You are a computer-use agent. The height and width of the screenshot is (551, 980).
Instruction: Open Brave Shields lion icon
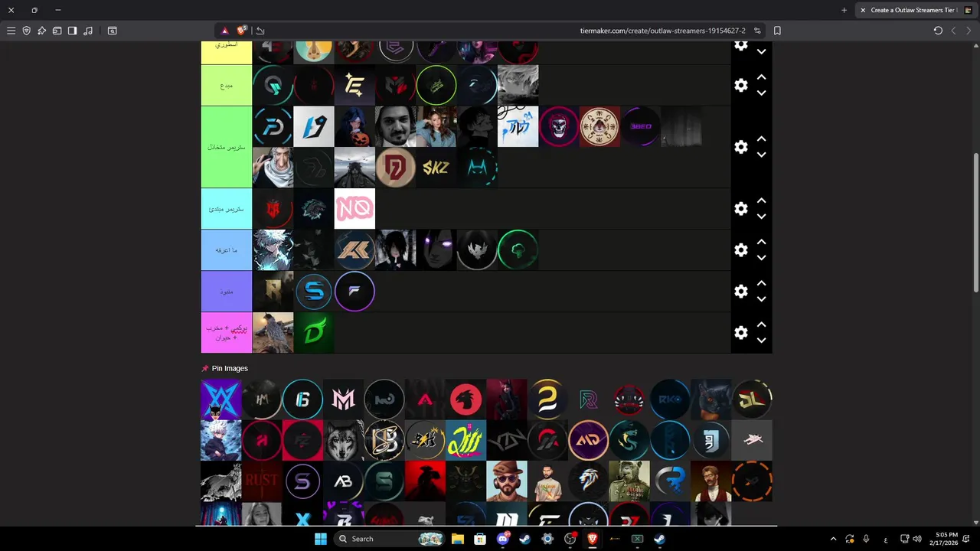click(242, 31)
